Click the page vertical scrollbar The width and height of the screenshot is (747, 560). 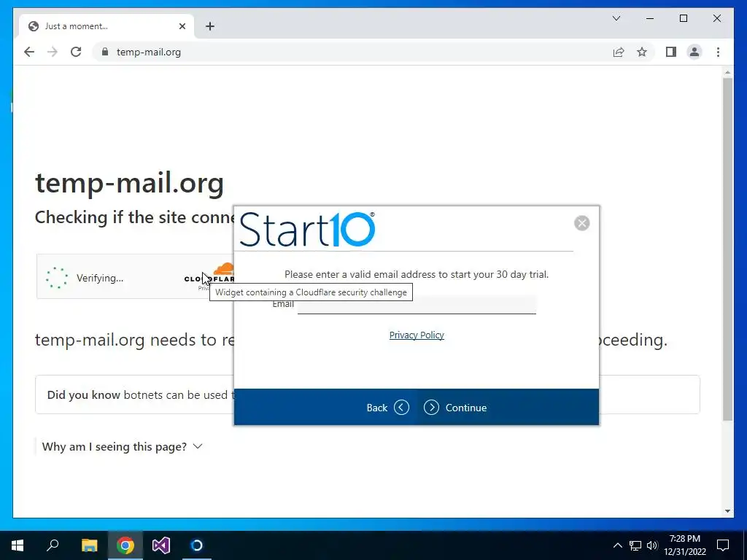click(x=727, y=249)
